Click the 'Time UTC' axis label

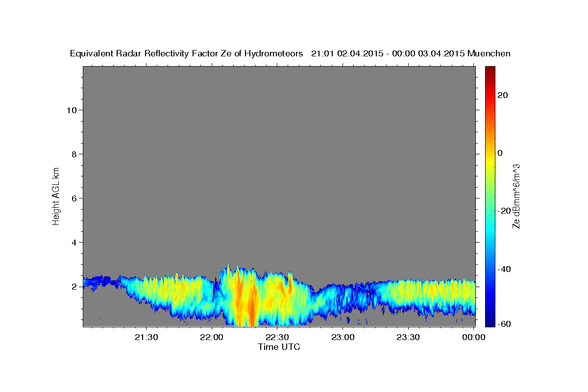click(279, 347)
